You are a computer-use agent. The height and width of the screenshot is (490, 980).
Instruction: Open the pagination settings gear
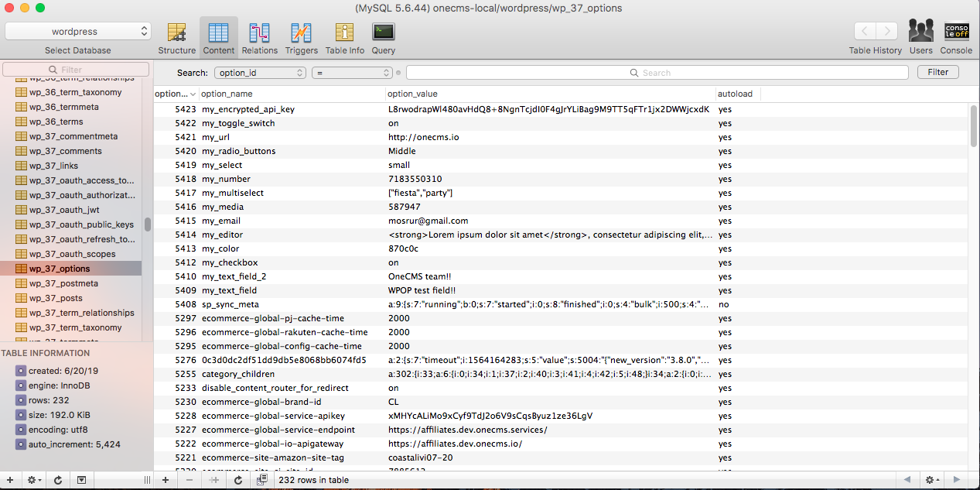coord(932,480)
